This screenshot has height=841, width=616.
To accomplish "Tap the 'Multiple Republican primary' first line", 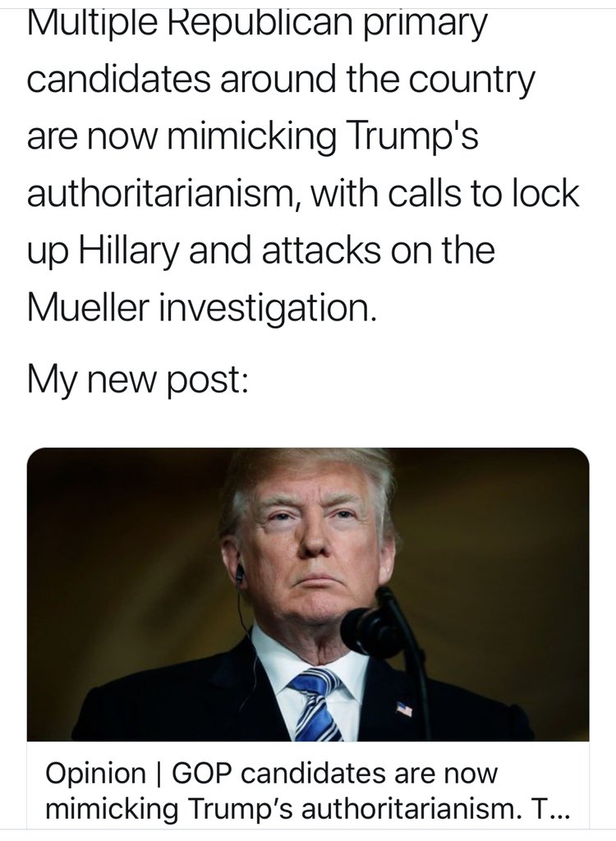I will point(257,25).
